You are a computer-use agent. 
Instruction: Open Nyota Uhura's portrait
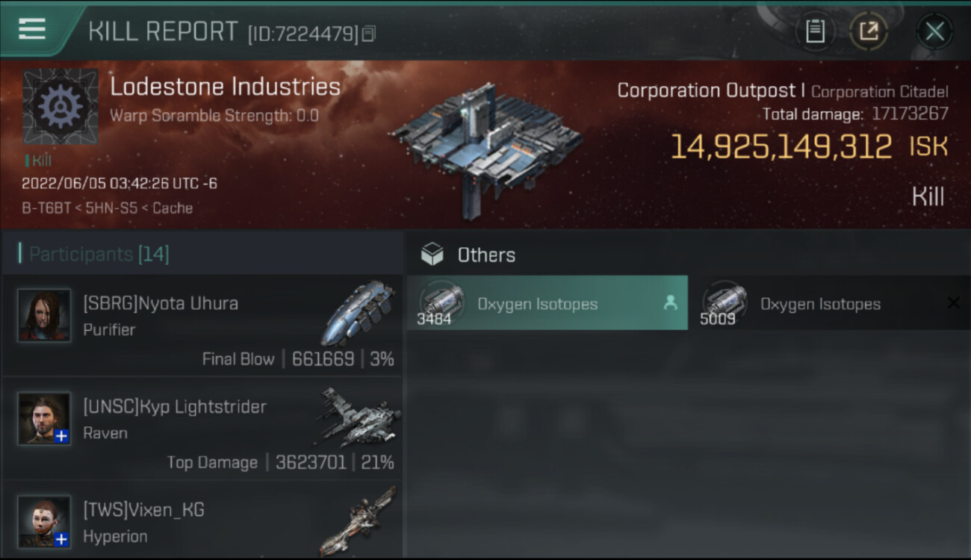[45, 315]
